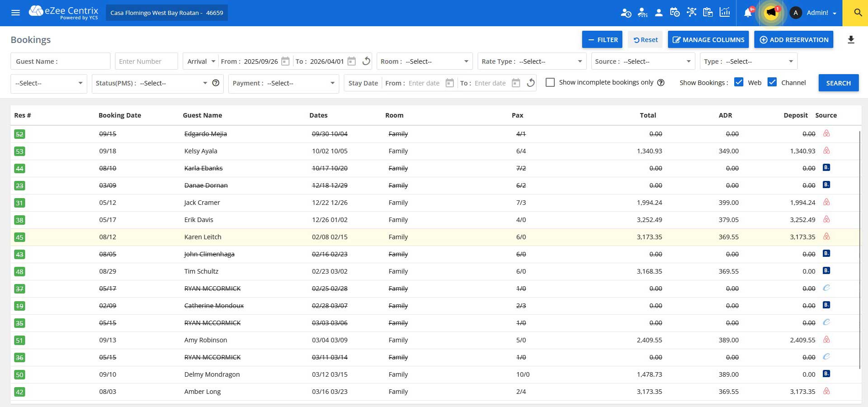This screenshot has width=868, height=407.
Task: Sort by the Booking Date column header
Action: point(120,115)
